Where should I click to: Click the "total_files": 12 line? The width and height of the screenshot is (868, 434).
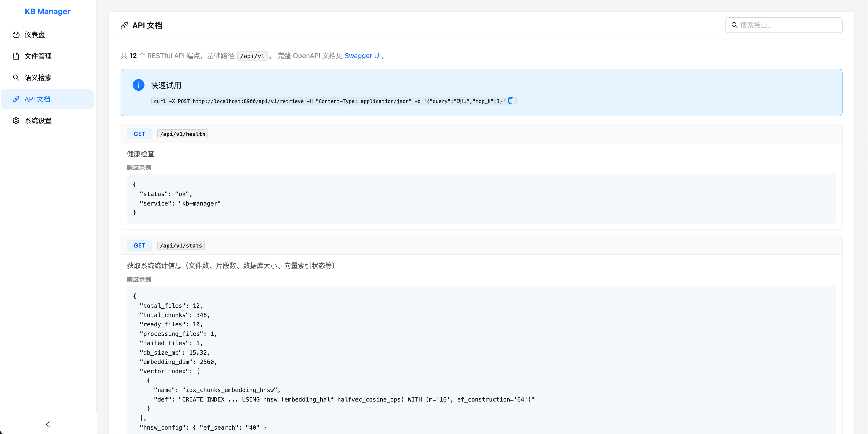click(x=172, y=306)
